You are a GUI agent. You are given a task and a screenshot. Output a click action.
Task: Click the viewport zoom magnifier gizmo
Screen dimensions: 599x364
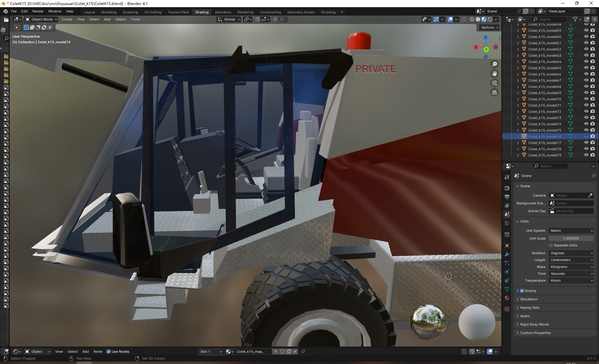click(x=494, y=64)
